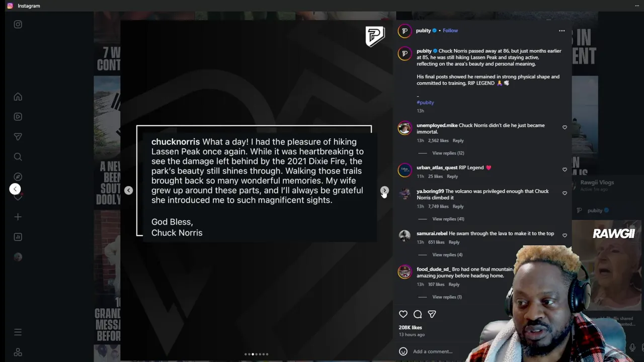Image resolution: width=644 pixels, height=362 pixels.
Task: Like the post with the heart icon
Action: 403,314
